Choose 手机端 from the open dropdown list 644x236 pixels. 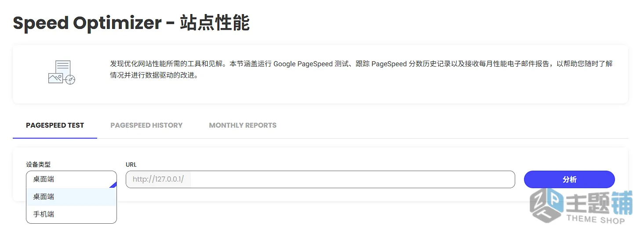coord(71,215)
